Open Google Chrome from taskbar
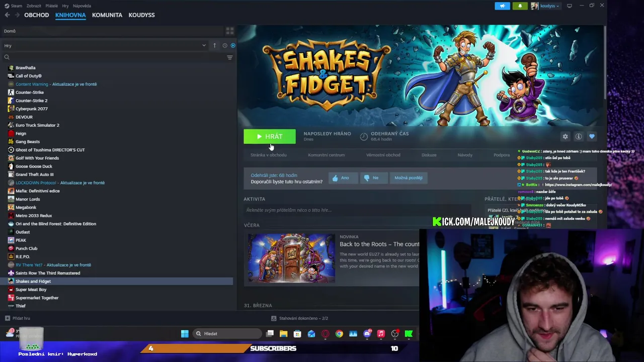Viewport: 644px width, 362px height. pos(339,334)
